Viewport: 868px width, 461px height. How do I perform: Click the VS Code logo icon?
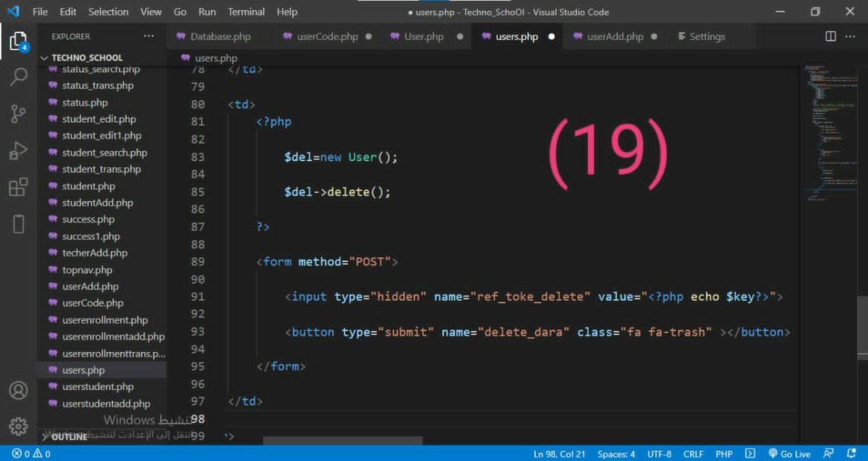coord(14,12)
